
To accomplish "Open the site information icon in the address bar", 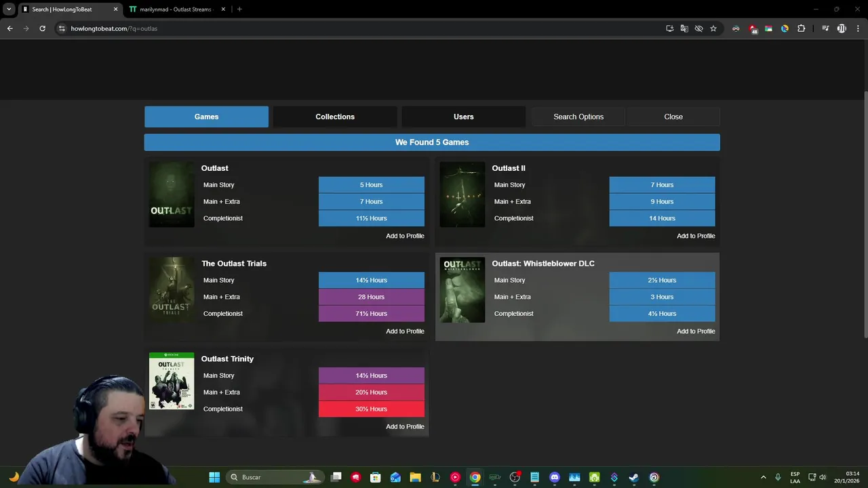I will point(61,28).
